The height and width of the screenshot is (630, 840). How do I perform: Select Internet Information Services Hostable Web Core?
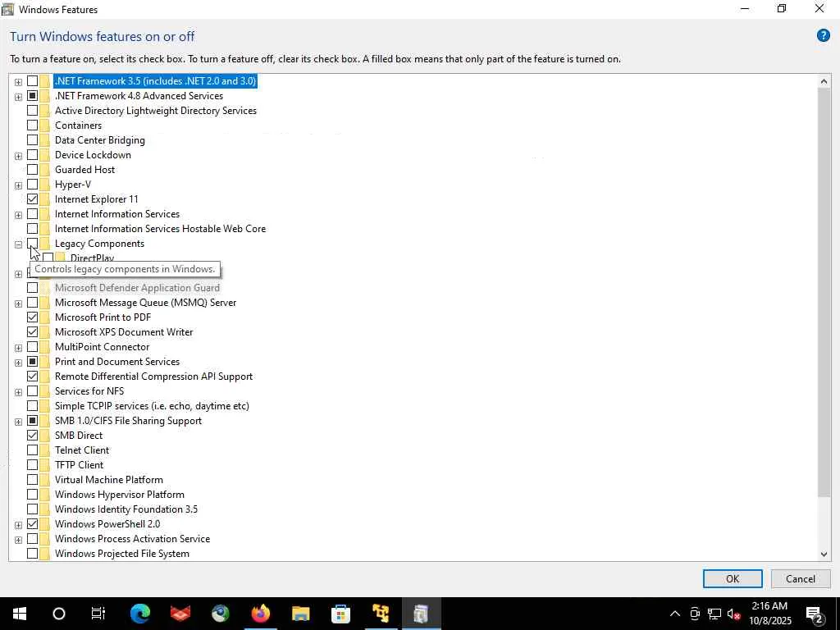click(160, 229)
